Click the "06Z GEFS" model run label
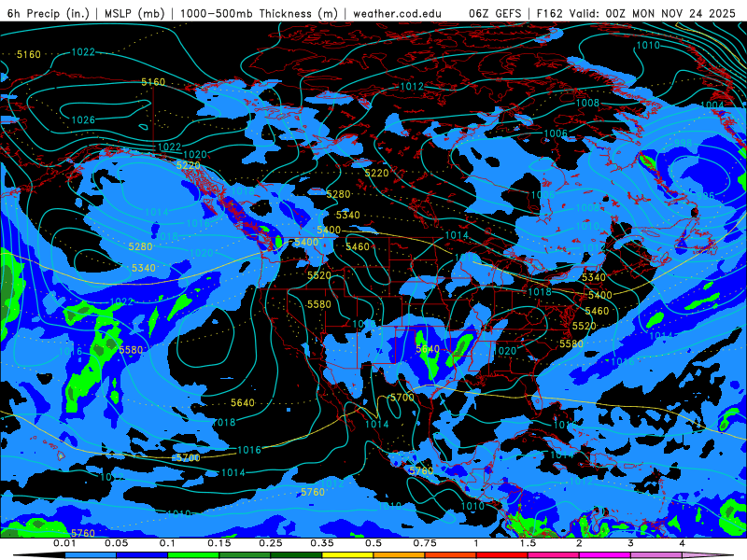This screenshot has width=747, height=560. click(x=496, y=13)
